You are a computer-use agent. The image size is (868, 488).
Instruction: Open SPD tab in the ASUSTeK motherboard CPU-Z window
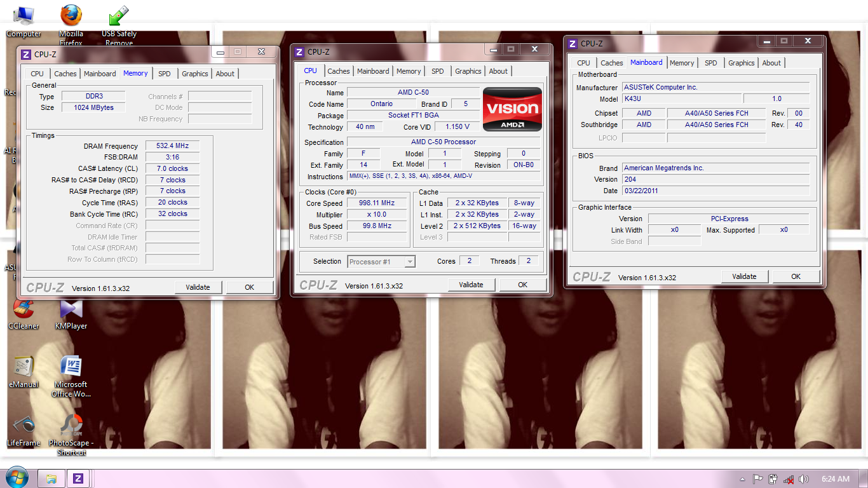click(x=711, y=63)
